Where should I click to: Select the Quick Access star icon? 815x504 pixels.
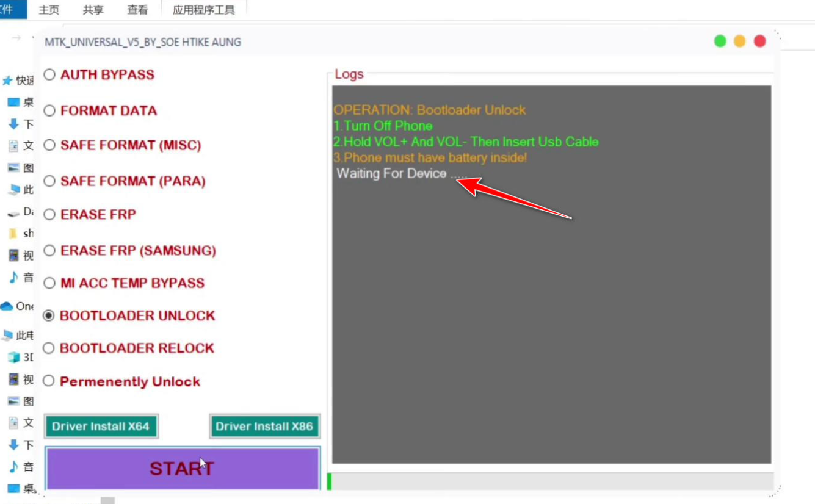(x=8, y=80)
